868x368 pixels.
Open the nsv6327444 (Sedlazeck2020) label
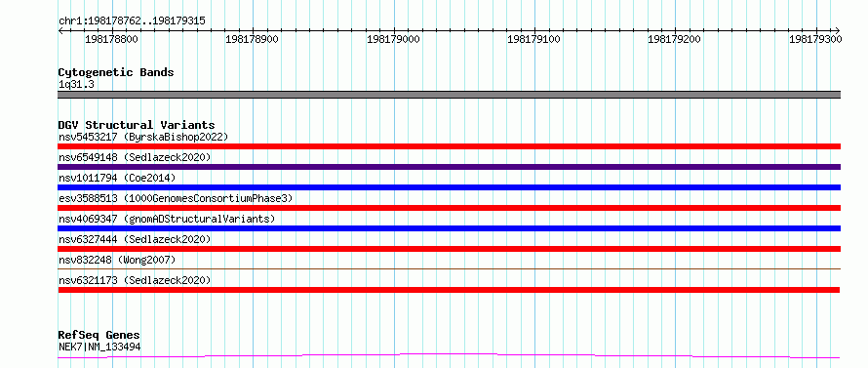pyautogui.click(x=135, y=239)
